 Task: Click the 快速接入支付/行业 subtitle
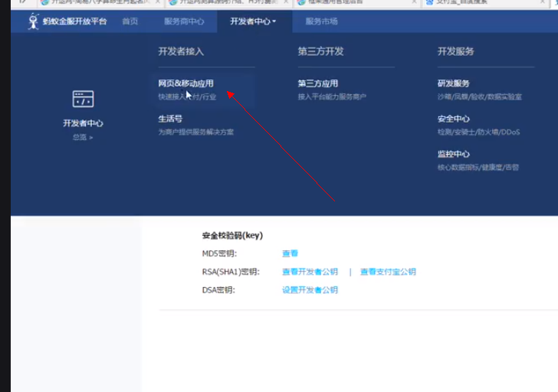(x=187, y=96)
